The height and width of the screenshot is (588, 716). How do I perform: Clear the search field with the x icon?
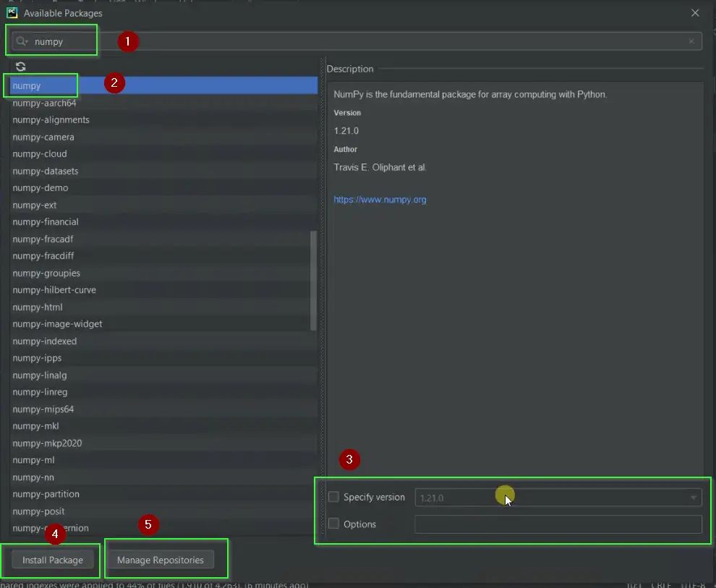click(691, 41)
